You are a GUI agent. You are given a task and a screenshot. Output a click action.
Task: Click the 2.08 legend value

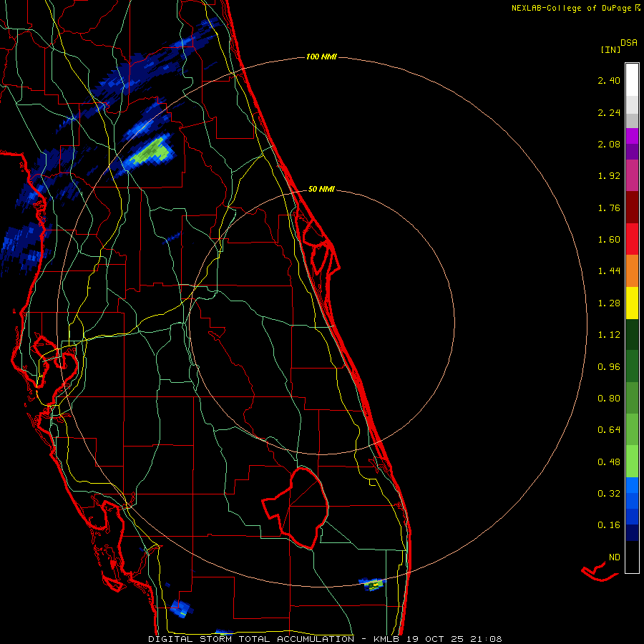point(609,145)
